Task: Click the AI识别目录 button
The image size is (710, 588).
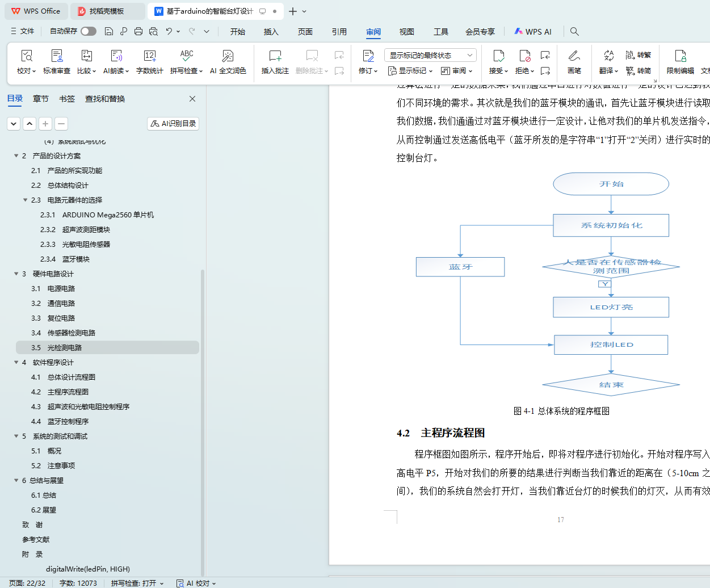Action: (x=173, y=124)
